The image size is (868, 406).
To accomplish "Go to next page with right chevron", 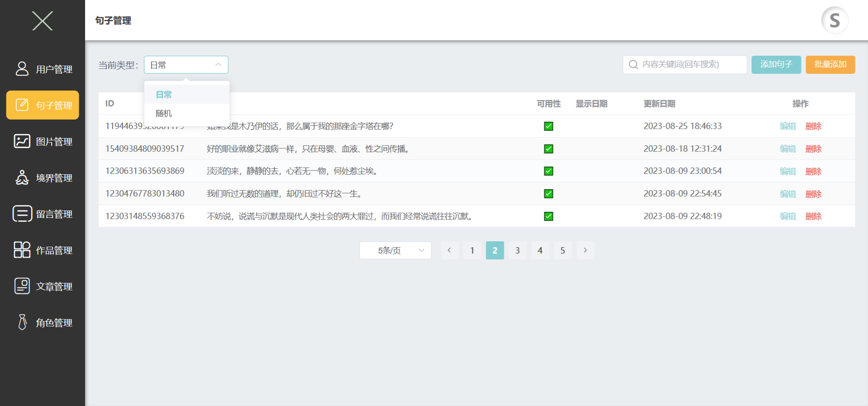I will 585,250.
